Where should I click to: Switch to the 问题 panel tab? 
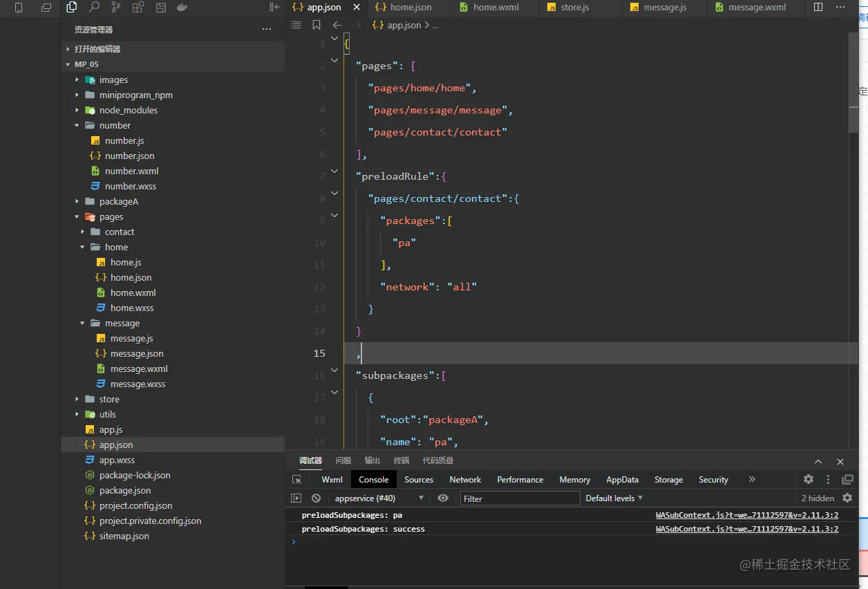pyautogui.click(x=343, y=460)
